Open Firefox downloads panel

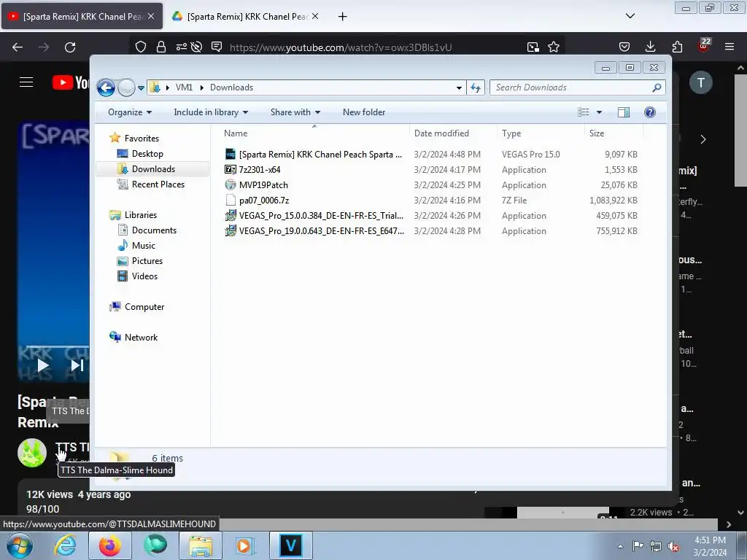pos(650,47)
